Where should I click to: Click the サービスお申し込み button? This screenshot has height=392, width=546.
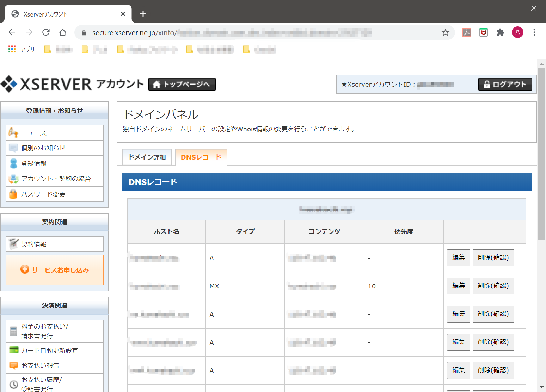click(x=55, y=270)
